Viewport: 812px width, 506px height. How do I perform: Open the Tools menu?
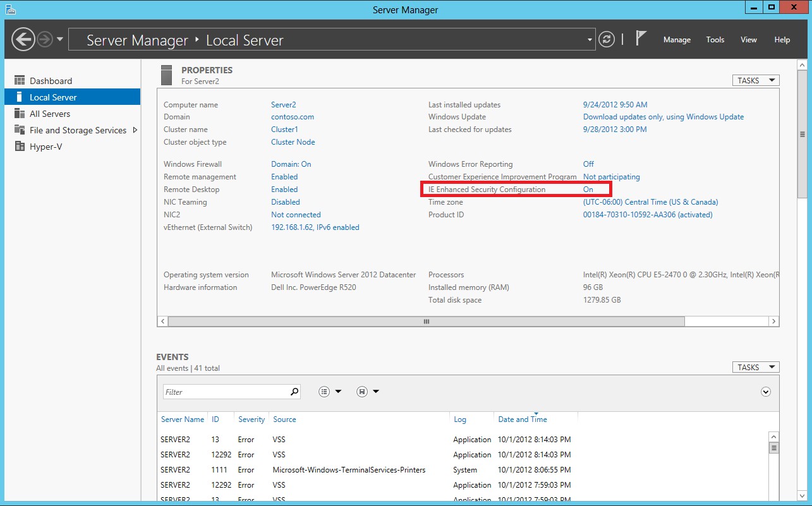point(715,40)
